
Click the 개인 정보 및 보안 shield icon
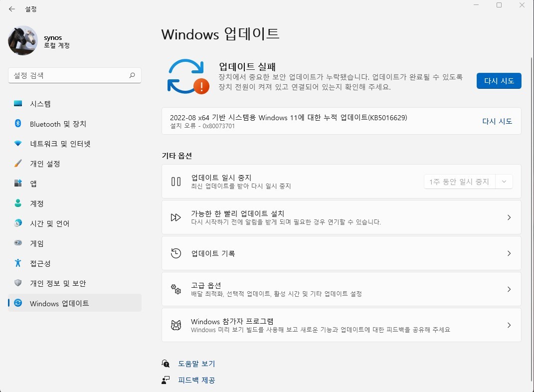[18, 283]
